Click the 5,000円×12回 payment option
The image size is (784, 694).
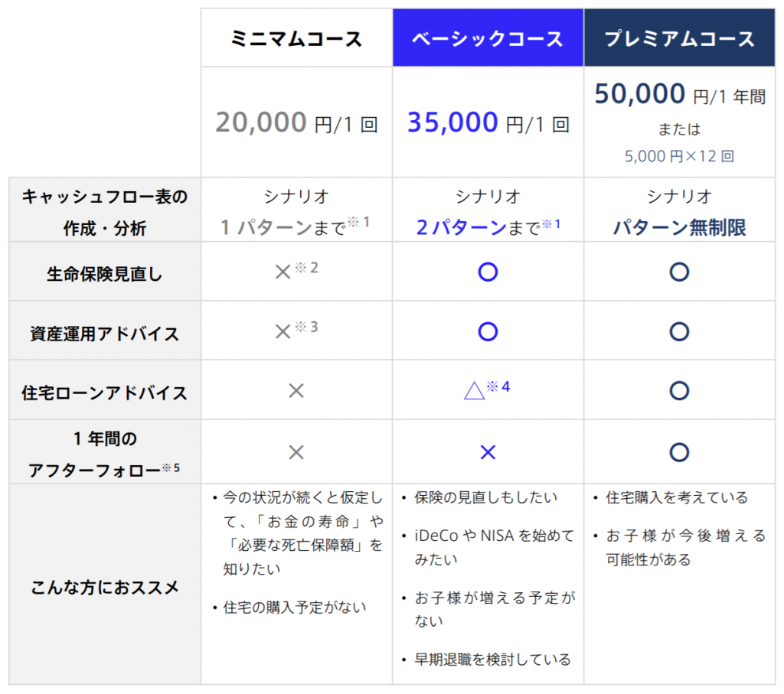tap(679, 156)
